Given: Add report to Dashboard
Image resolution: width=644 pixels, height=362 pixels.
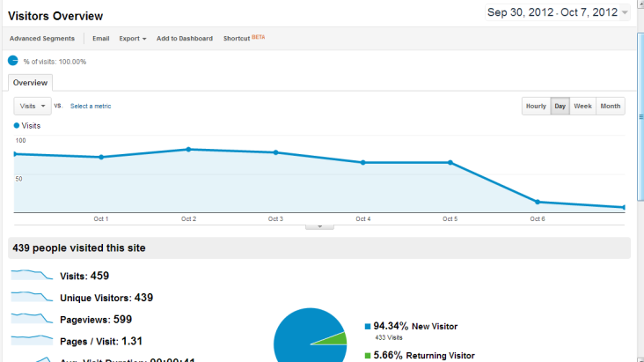Looking at the screenshot, I should (185, 38).
